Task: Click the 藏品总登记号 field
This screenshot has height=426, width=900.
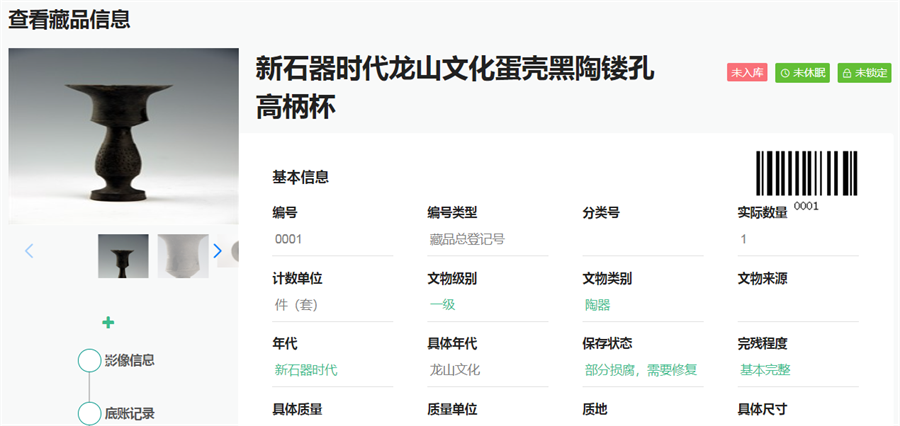Action: 467,239
